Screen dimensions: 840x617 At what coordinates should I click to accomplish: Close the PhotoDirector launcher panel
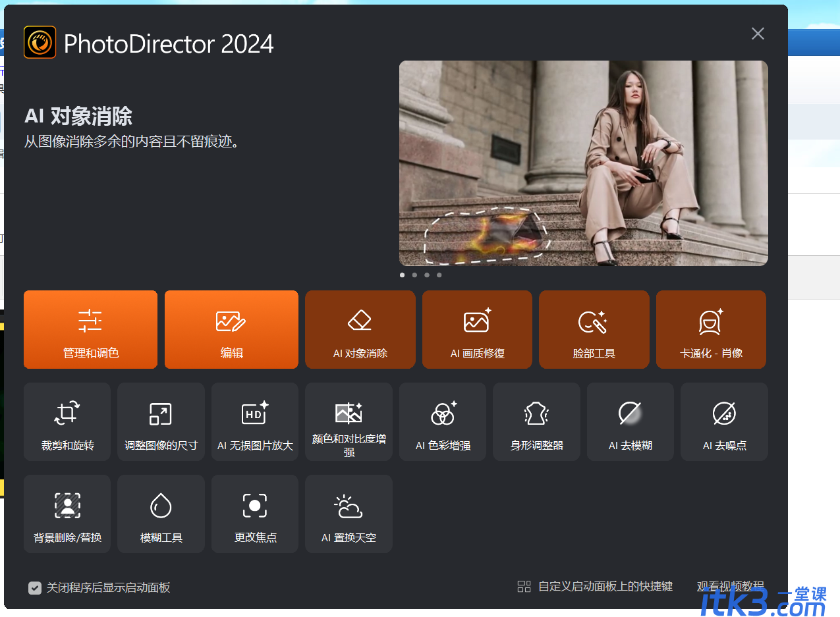758,34
